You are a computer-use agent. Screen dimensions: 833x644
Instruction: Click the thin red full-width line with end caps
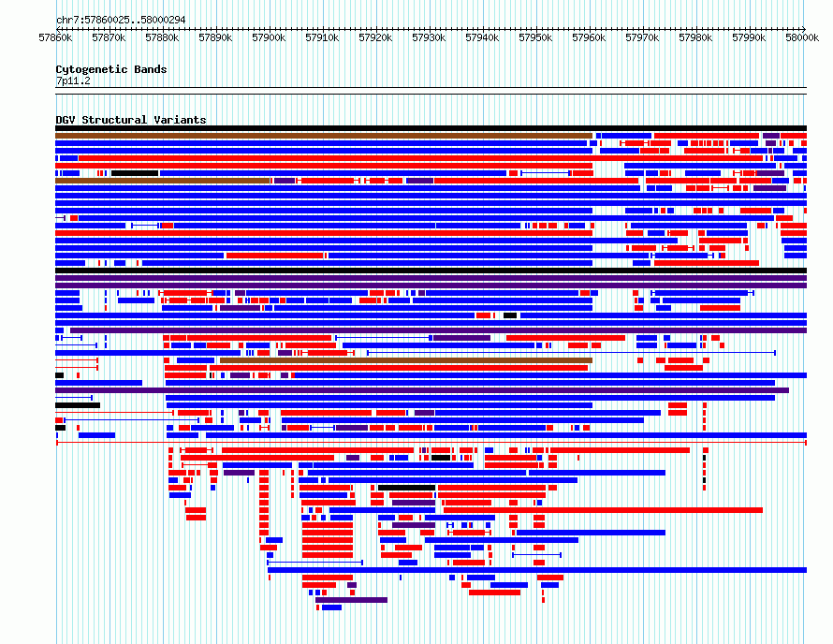[431, 443]
